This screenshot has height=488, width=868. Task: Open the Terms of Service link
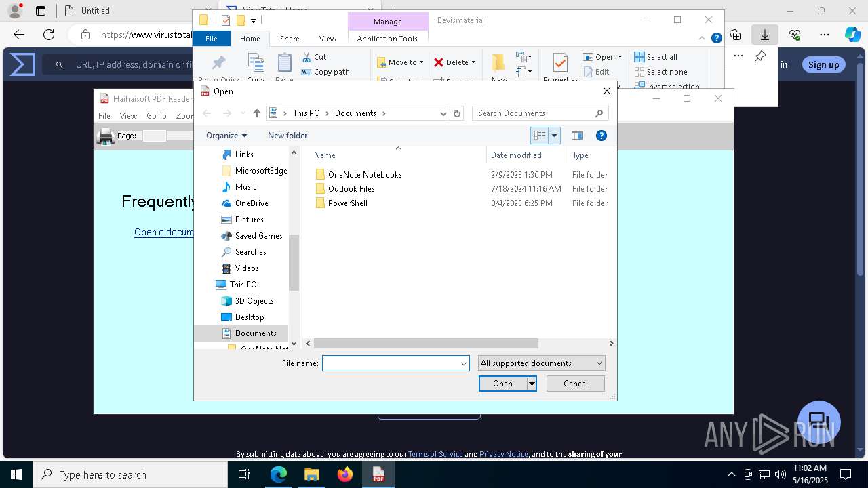pyautogui.click(x=435, y=454)
